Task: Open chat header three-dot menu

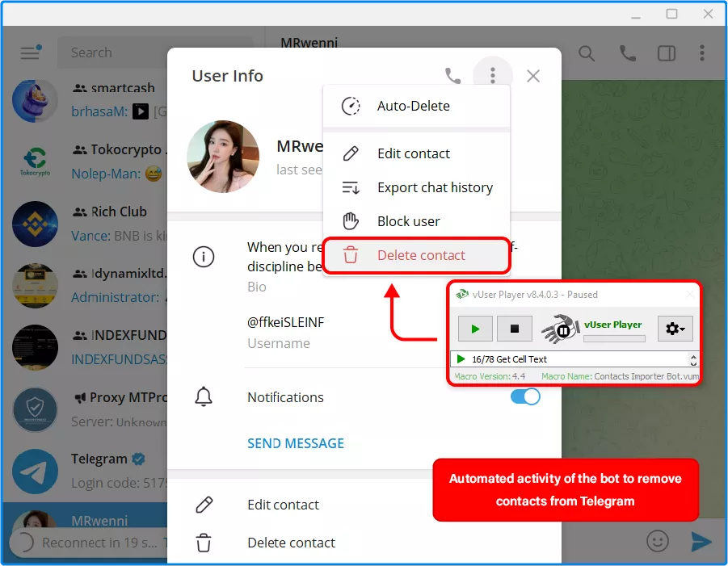Action: 702,53
